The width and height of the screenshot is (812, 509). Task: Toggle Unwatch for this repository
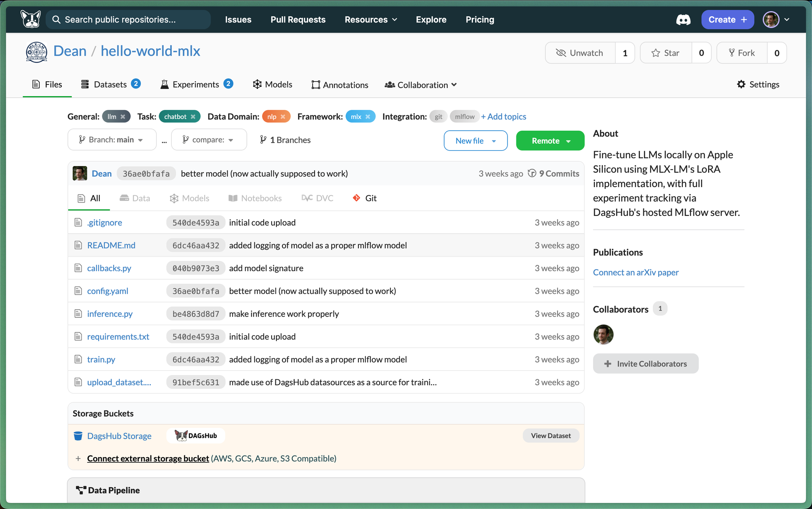pyautogui.click(x=580, y=53)
